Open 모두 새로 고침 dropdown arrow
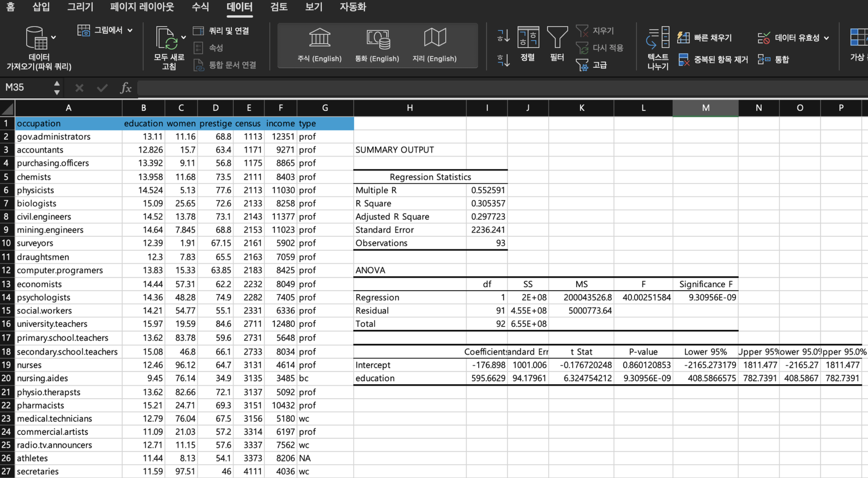This screenshot has height=478, width=868. [x=183, y=37]
